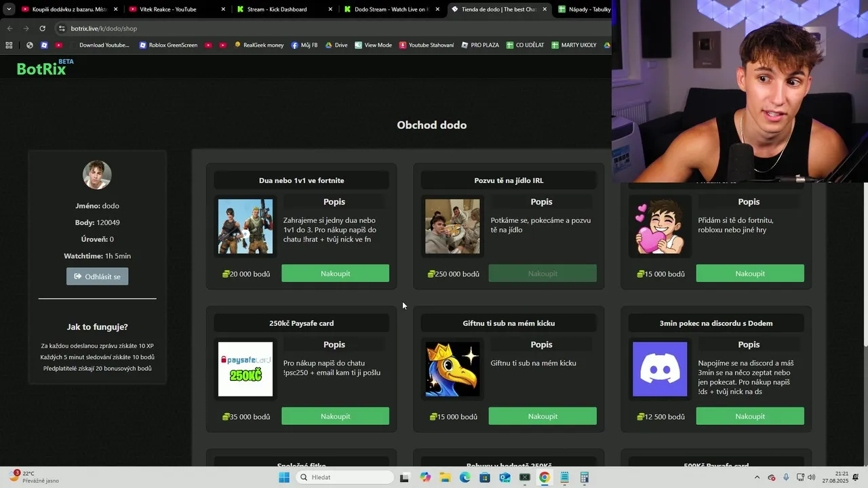The image size is (868, 488).
Task: Open RealGeek money bookmark
Action: tap(259, 45)
